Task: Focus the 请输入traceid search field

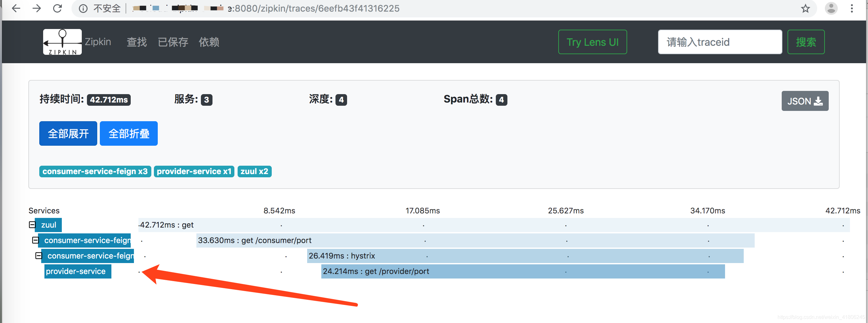Action: (720, 42)
